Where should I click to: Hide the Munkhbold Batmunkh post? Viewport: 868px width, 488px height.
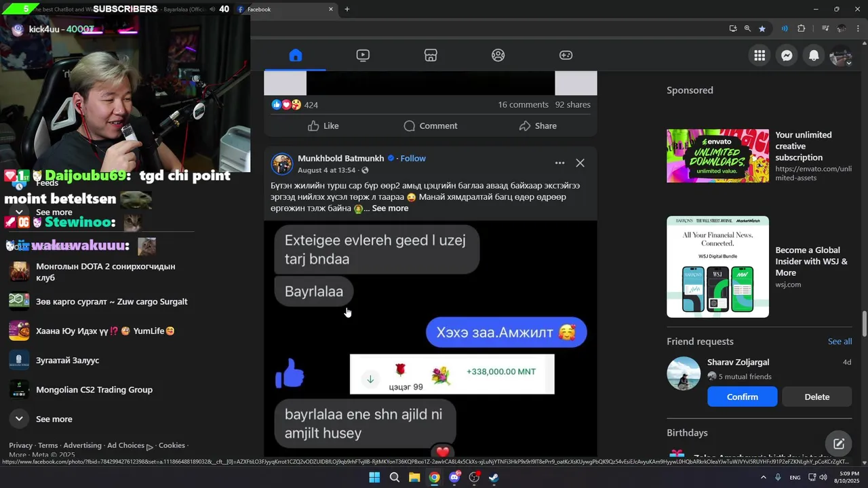click(x=580, y=163)
